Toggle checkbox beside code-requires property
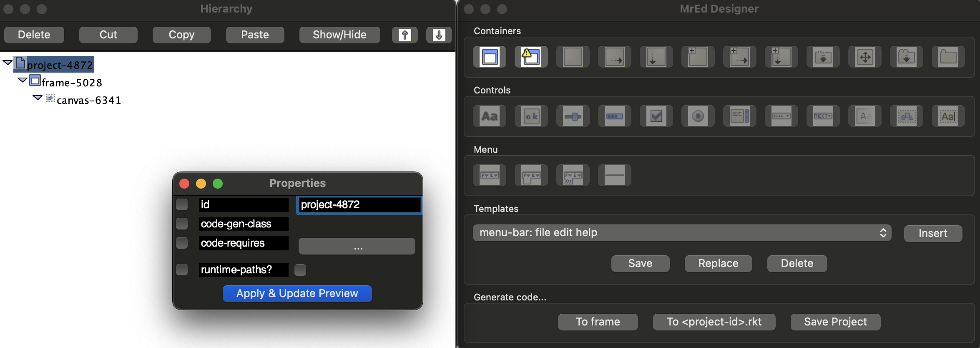 (182, 243)
